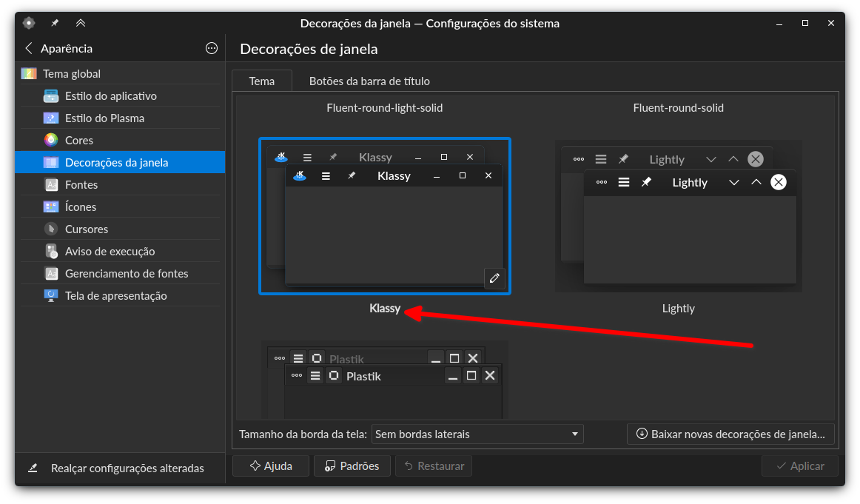Open Estilo do aplicativo settings
The width and height of the screenshot is (860, 504).
point(120,96)
